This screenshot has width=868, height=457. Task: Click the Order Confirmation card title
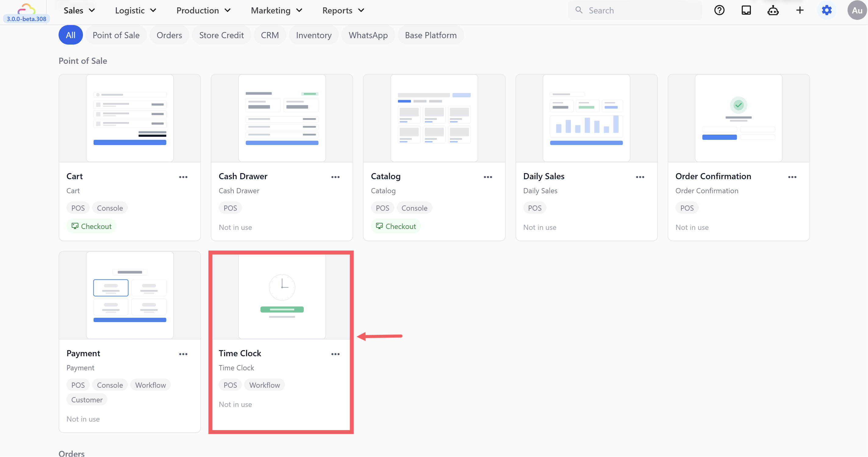click(713, 176)
